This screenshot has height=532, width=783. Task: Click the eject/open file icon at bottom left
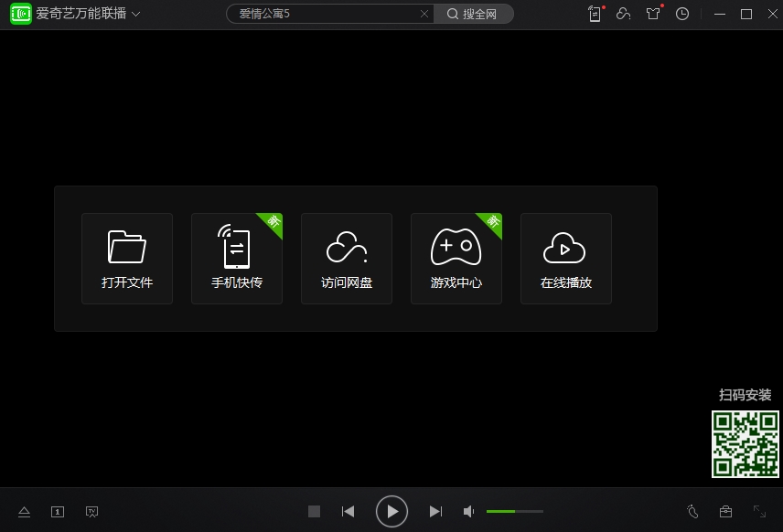[24, 512]
